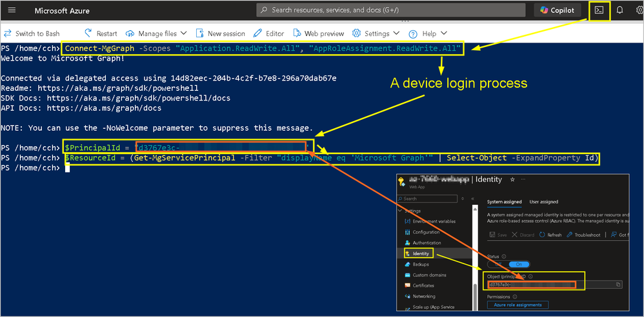Click the Cloud Shell terminal prompt cursor
Viewport: 644px width, 317px height.
point(67,168)
